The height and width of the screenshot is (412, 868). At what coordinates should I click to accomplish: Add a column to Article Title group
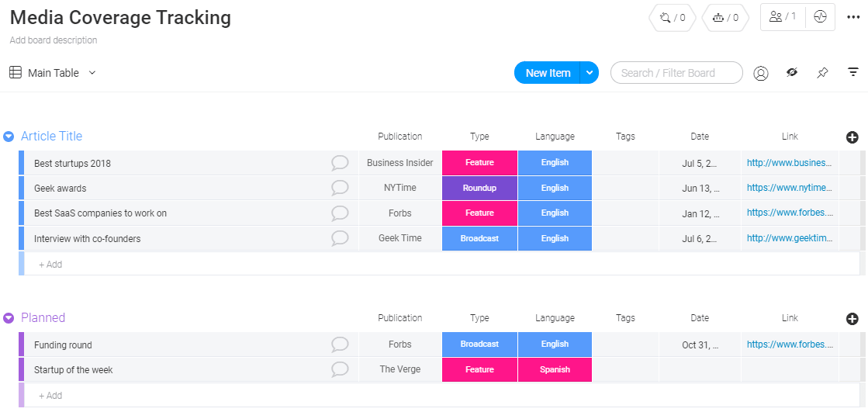tap(852, 137)
